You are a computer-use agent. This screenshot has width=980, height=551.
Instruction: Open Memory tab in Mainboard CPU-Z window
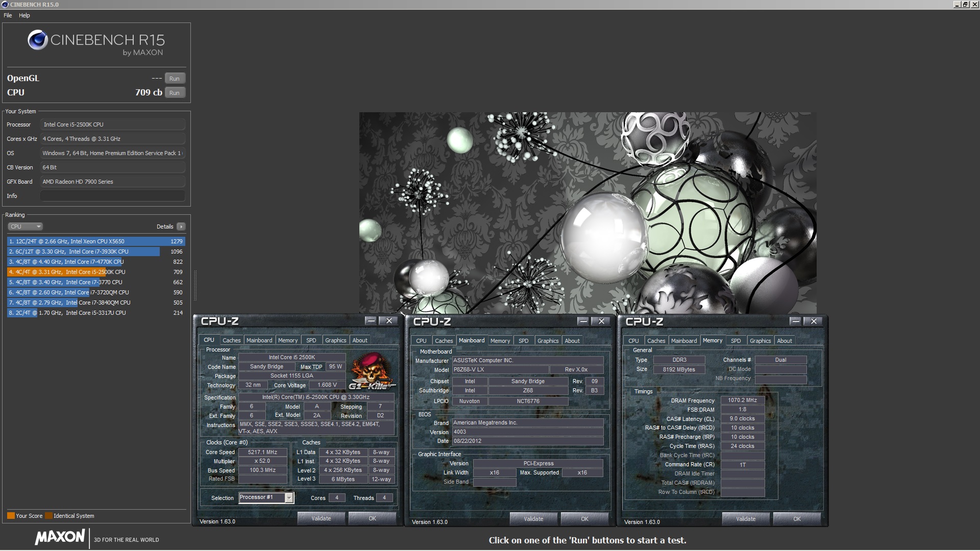tap(500, 341)
